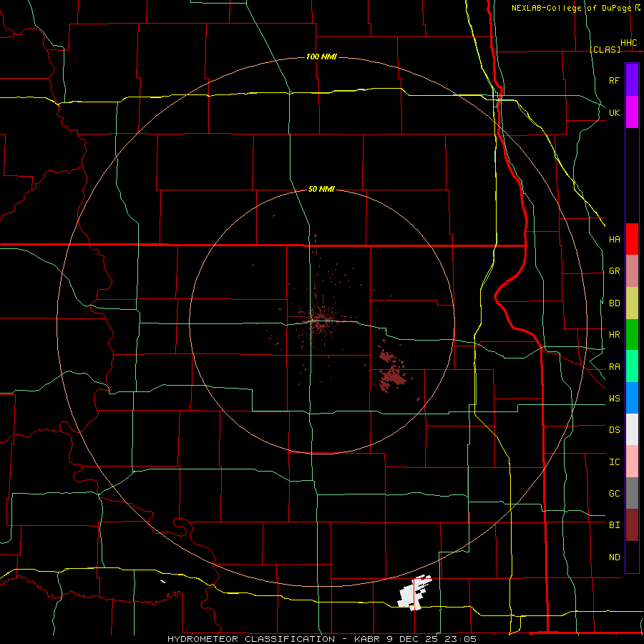Click the red HA swatch in the legend
The width and height of the screenshot is (644, 644).
pos(632,239)
